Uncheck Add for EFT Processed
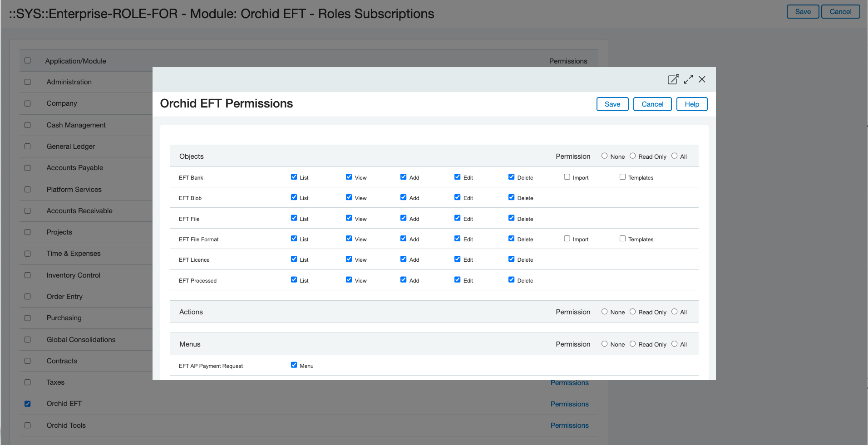868x445 pixels. pos(404,280)
